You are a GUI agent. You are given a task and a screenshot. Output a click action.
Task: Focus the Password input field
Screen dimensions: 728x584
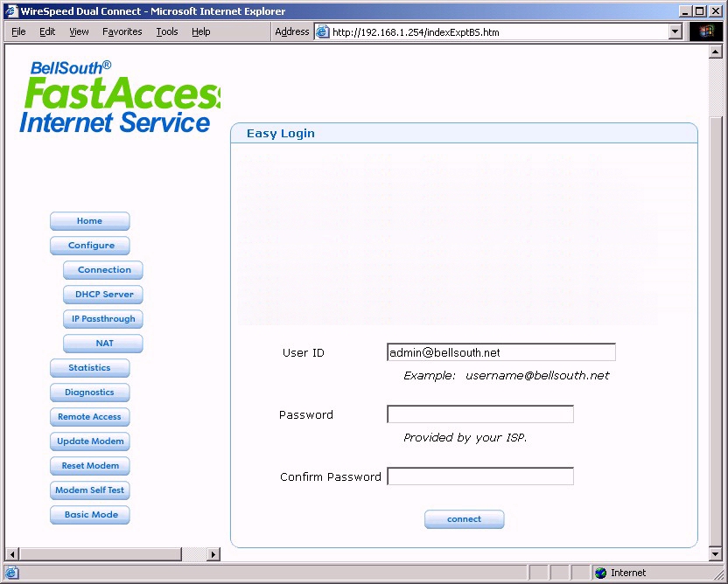click(480, 414)
